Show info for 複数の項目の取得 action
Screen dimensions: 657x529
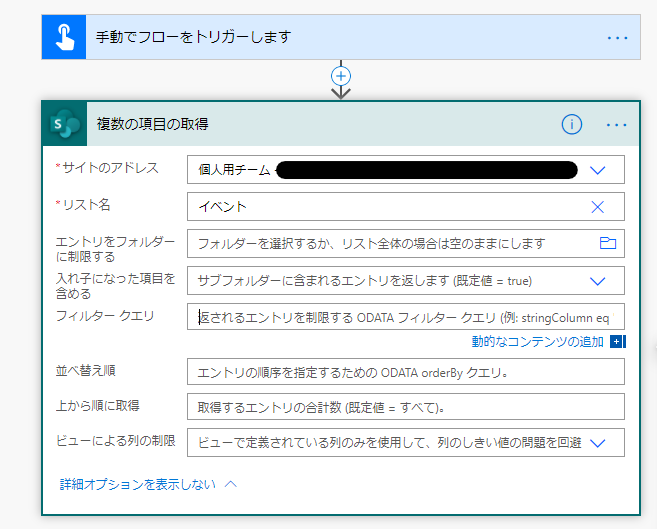572,124
